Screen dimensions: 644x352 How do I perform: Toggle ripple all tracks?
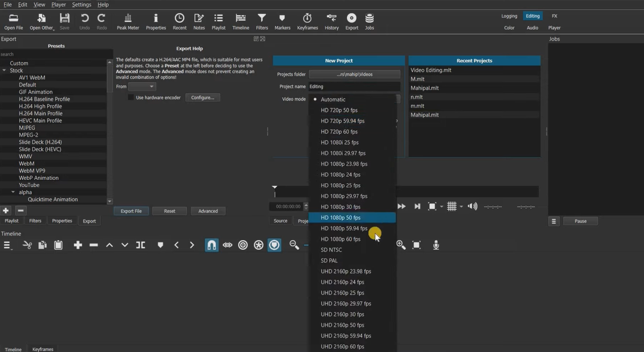[x=259, y=245]
